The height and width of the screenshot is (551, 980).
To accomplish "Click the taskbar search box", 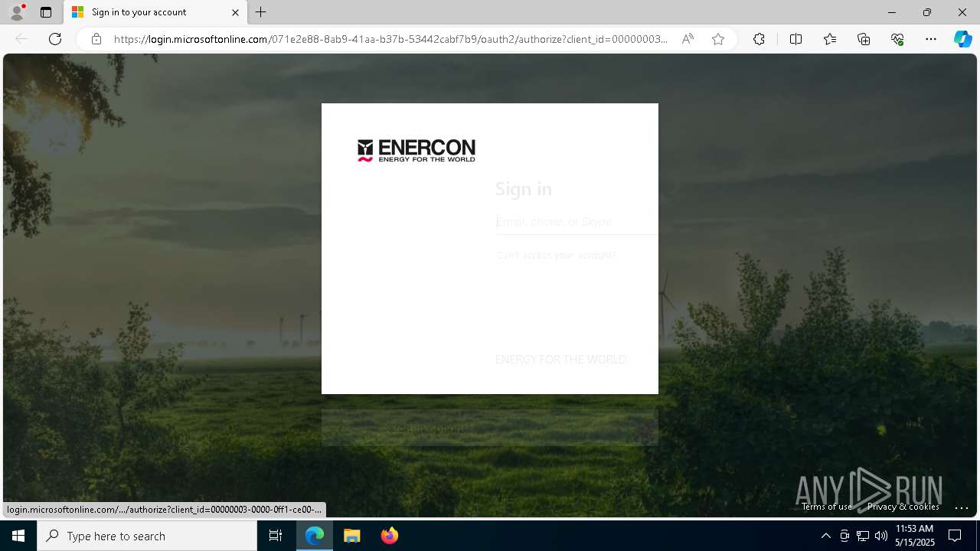I will [147, 536].
